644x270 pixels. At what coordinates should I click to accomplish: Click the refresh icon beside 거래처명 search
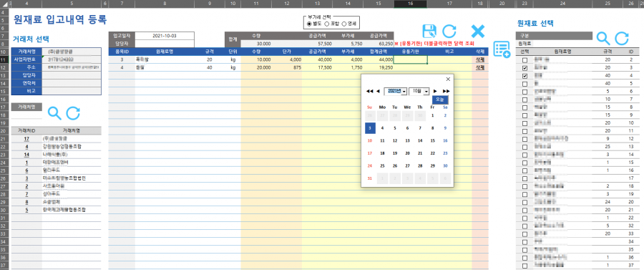click(x=73, y=113)
